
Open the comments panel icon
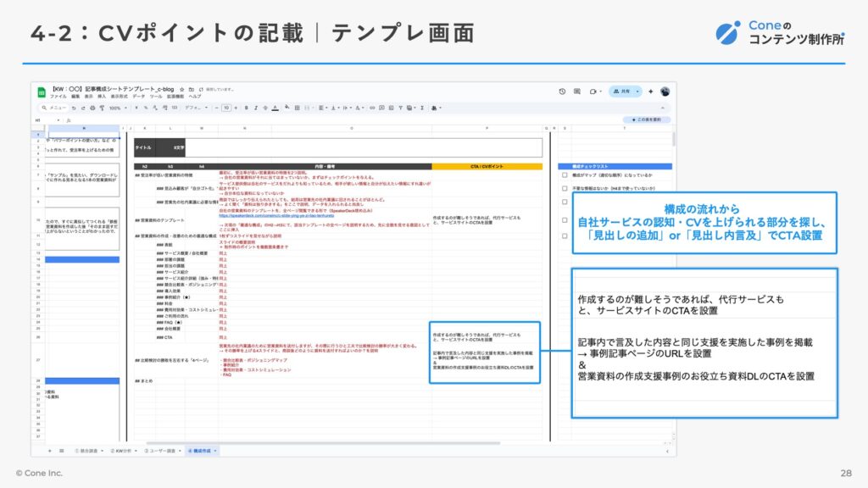[x=576, y=91]
